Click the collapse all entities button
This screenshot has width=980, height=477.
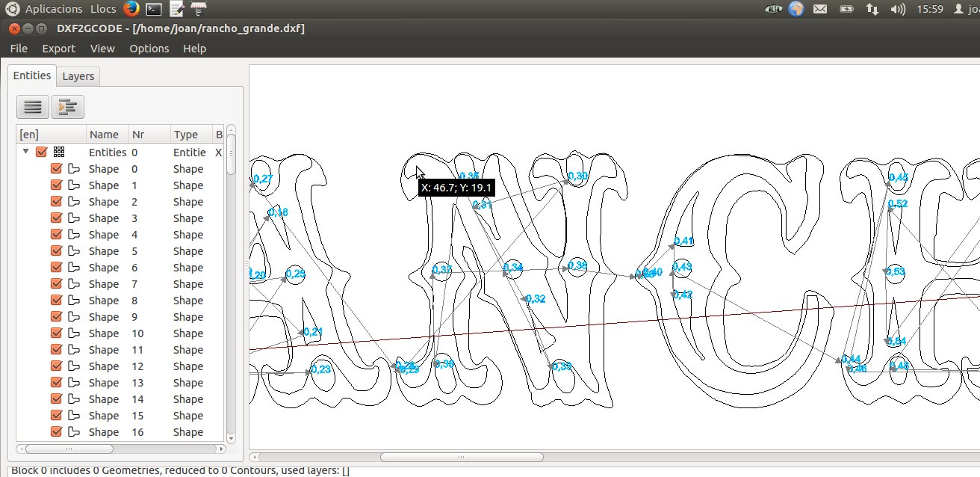[x=33, y=107]
